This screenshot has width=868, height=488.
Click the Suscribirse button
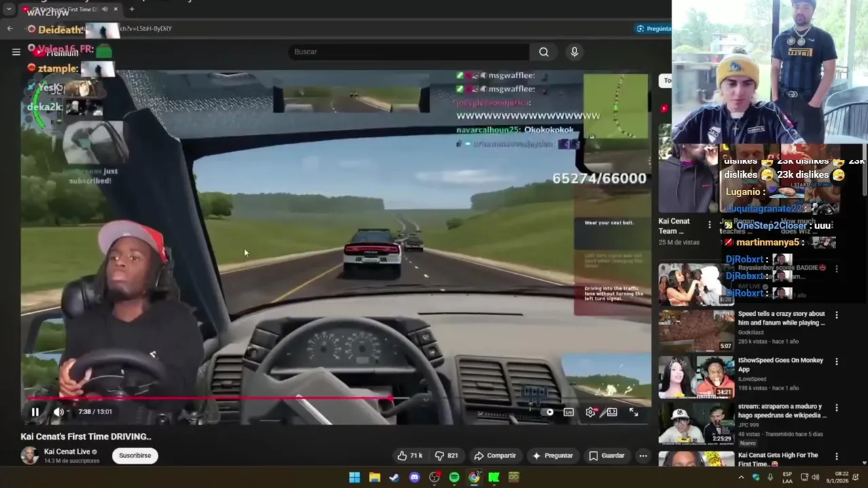pyautogui.click(x=135, y=455)
